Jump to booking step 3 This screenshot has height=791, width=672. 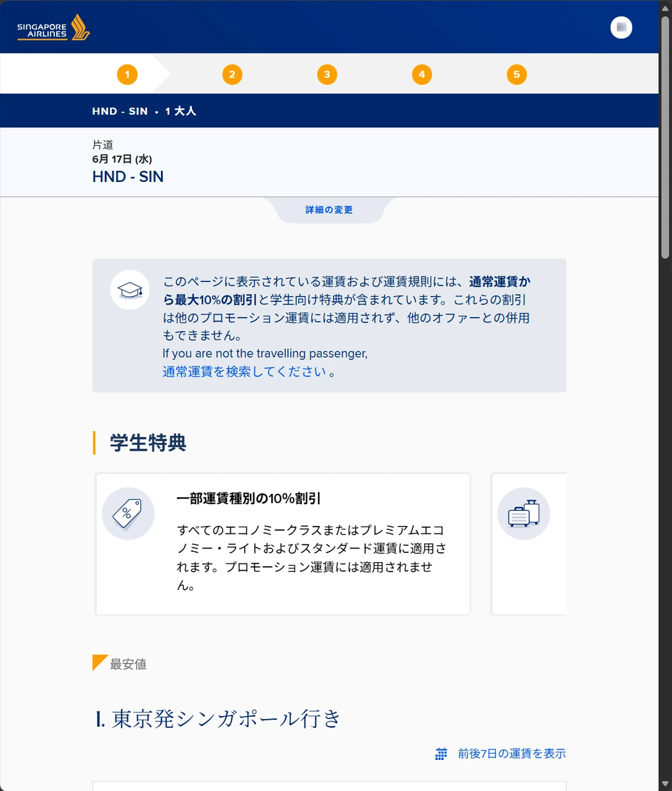click(327, 74)
